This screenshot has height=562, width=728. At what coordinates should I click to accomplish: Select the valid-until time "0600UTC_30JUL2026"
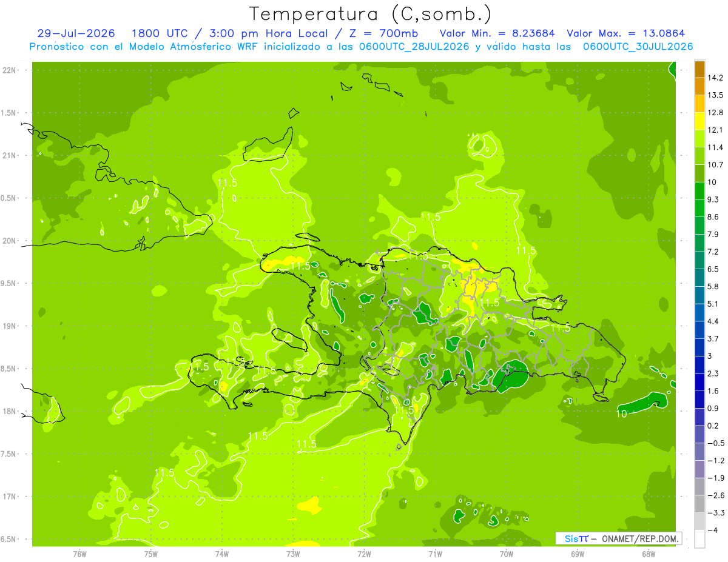tap(638, 47)
